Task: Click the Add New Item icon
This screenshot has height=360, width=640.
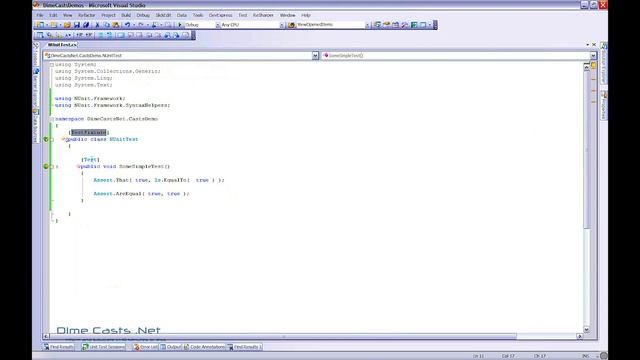Action: tap(54, 25)
